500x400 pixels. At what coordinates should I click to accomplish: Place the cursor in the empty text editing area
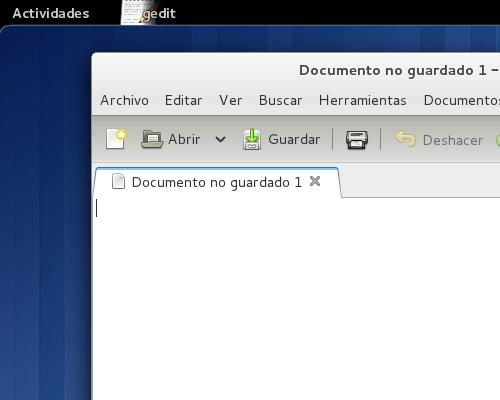[x=296, y=299]
